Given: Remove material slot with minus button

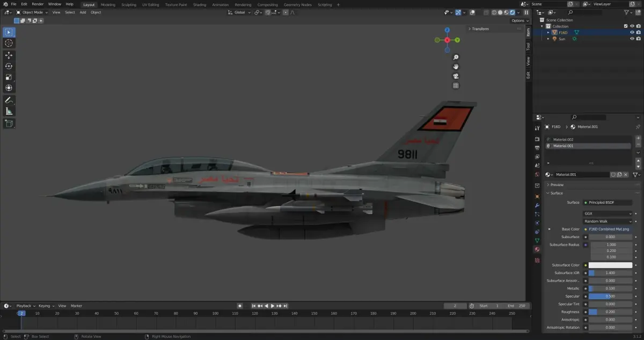Looking at the screenshot, I should [638, 145].
